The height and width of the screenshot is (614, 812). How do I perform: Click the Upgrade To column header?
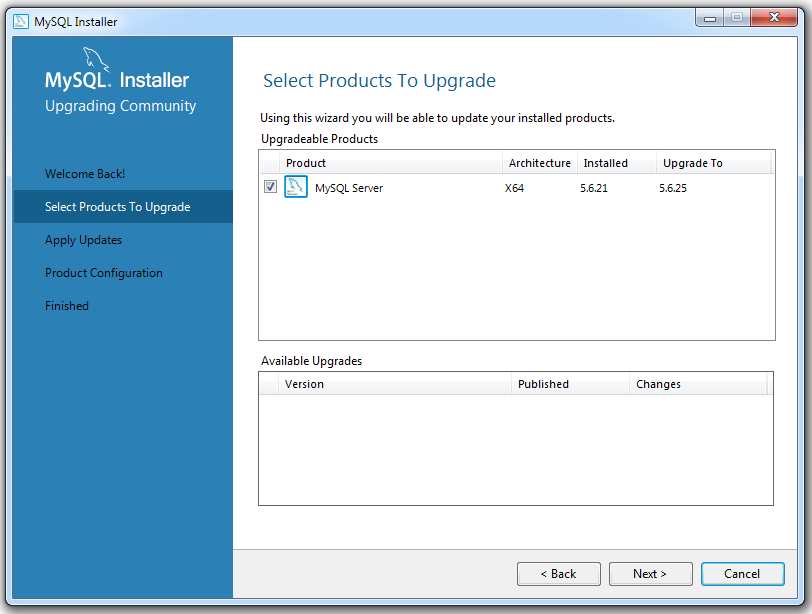[x=714, y=163]
